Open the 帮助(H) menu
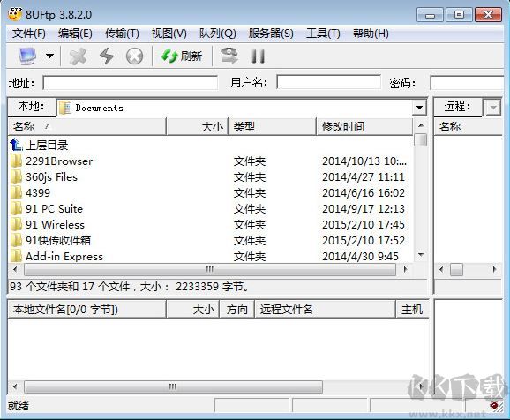The image size is (510, 420). (x=371, y=34)
